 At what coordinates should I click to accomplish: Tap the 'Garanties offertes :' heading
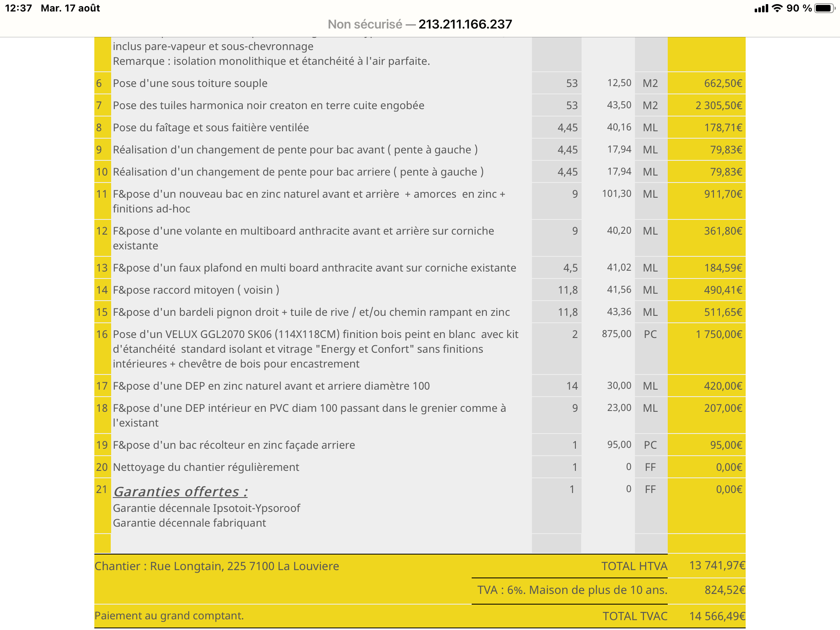tap(180, 491)
